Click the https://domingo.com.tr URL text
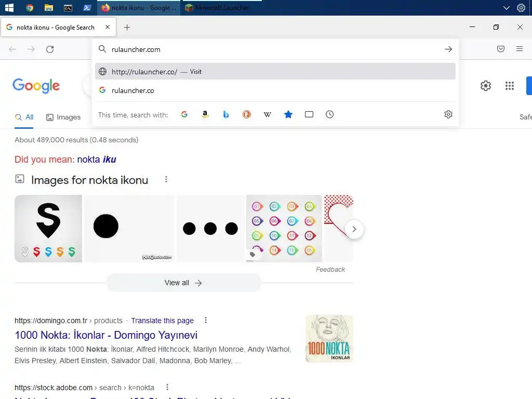The image size is (532, 399). pos(51,321)
